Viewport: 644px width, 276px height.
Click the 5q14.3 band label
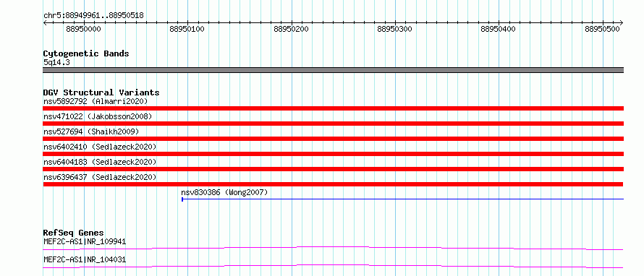pyautogui.click(x=56, y=63)
